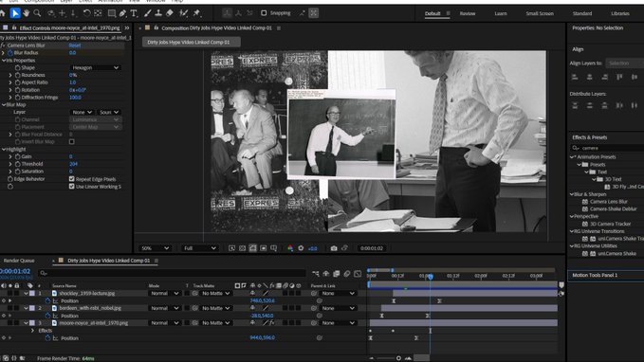Click the blue current-time indicator in timeline

coord(430,277)
